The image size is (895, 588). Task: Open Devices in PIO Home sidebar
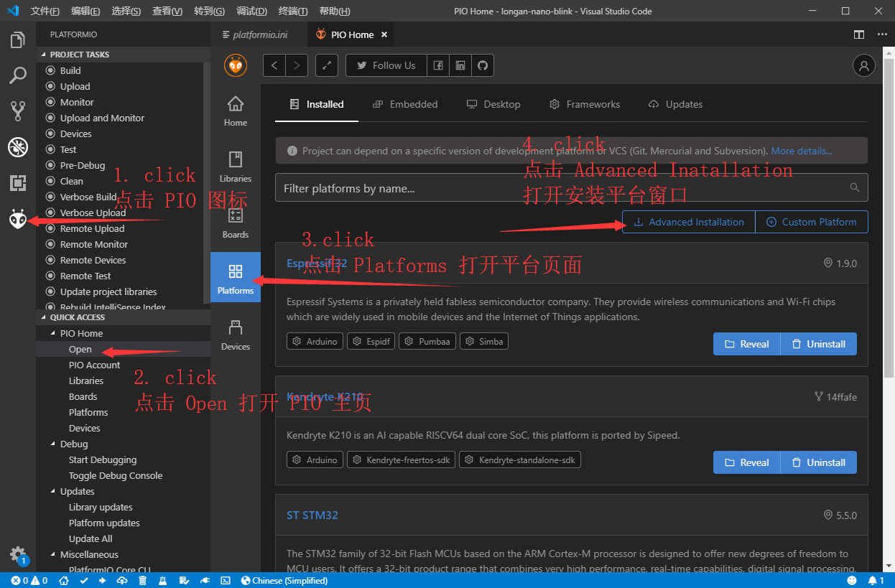(x=236, y=335)
